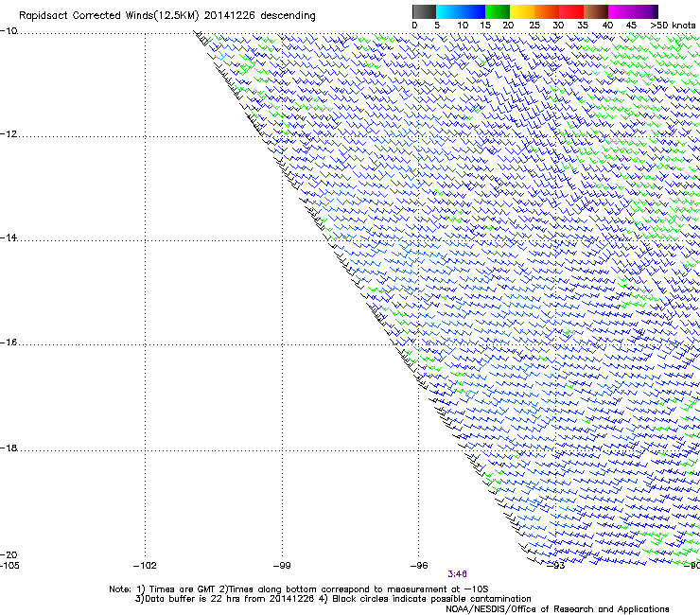Select the -16 latitude axis label
700x615 pixels.
tap(9, 343)
